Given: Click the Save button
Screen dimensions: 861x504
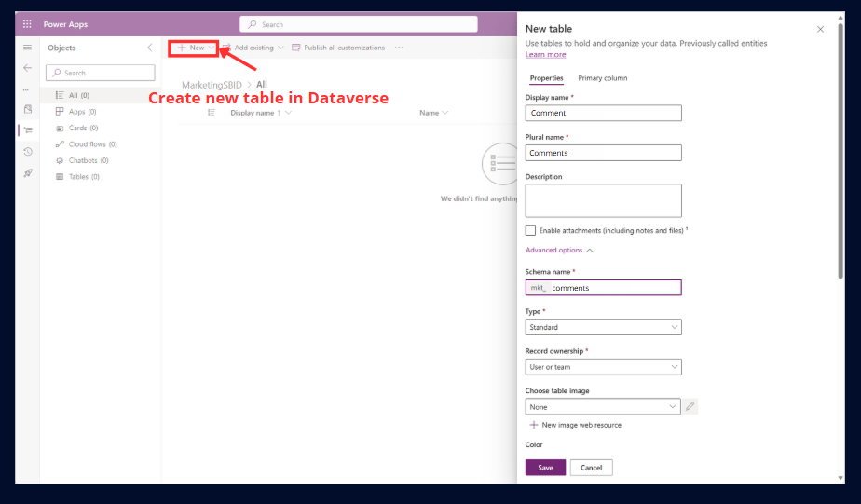Looking at the screenshot, I should tap(545, 468).
